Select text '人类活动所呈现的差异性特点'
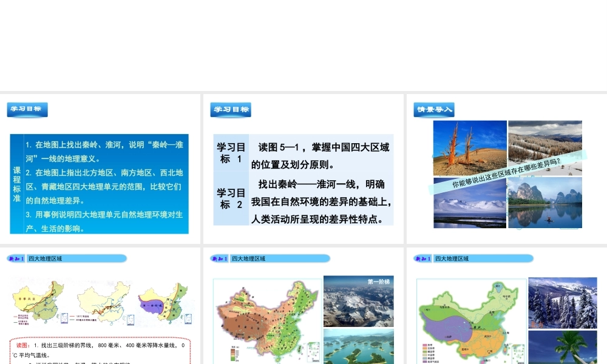The image size is (607, 364). click(x=314, y=220)
